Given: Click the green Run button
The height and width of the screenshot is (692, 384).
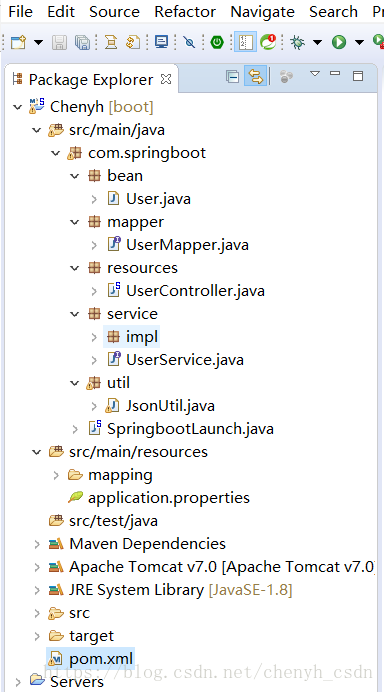Looking at the screenshot, I should pyautogui.click(x=339, y=42).
